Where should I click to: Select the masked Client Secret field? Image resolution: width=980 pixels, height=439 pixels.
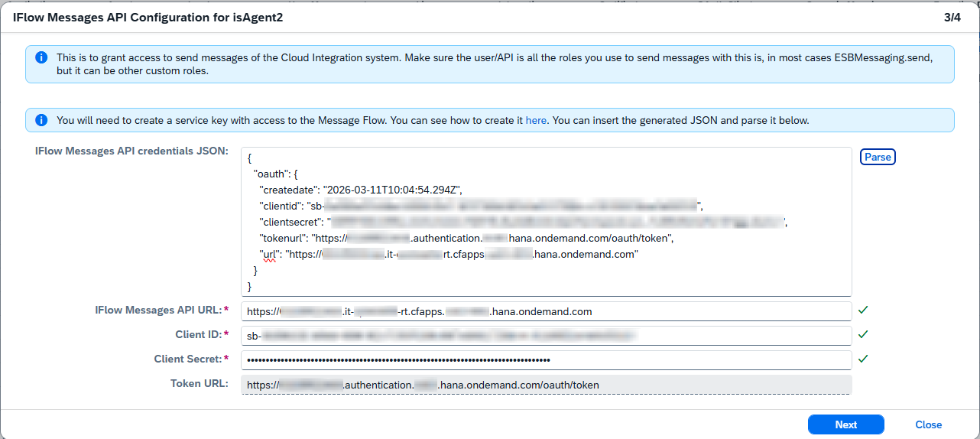coord(546,359)
